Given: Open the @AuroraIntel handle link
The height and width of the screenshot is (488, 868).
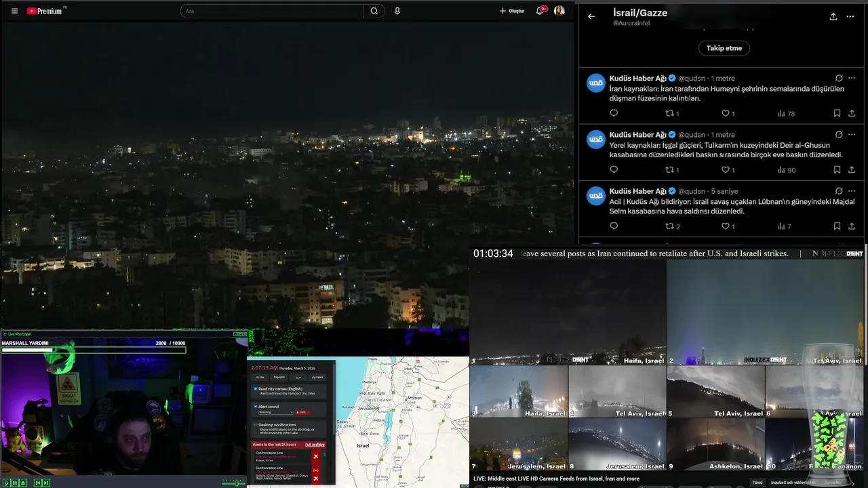Looking at the screenshot, I should pos(631,23).
